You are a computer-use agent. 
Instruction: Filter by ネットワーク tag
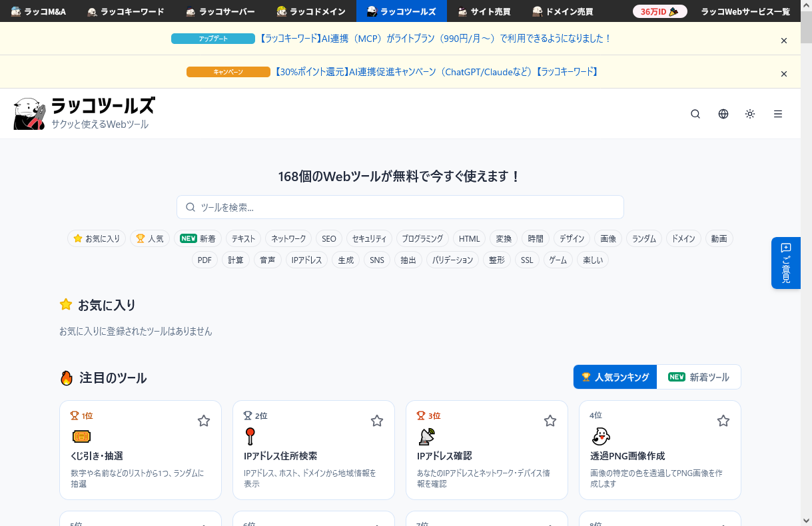pos(288,238)
